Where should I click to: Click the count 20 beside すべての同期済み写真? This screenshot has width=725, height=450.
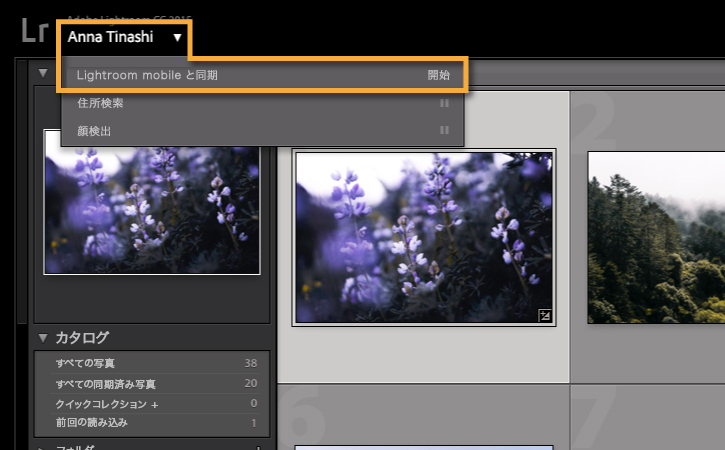251,383
